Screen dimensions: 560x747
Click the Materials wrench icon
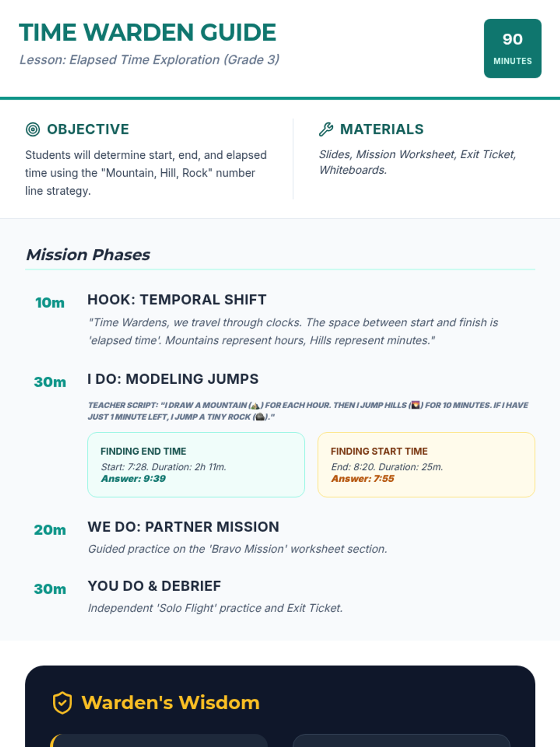[326, 129]
